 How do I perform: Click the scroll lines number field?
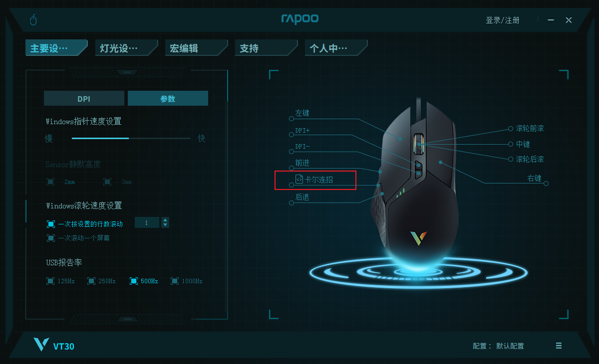click(147, 222)
